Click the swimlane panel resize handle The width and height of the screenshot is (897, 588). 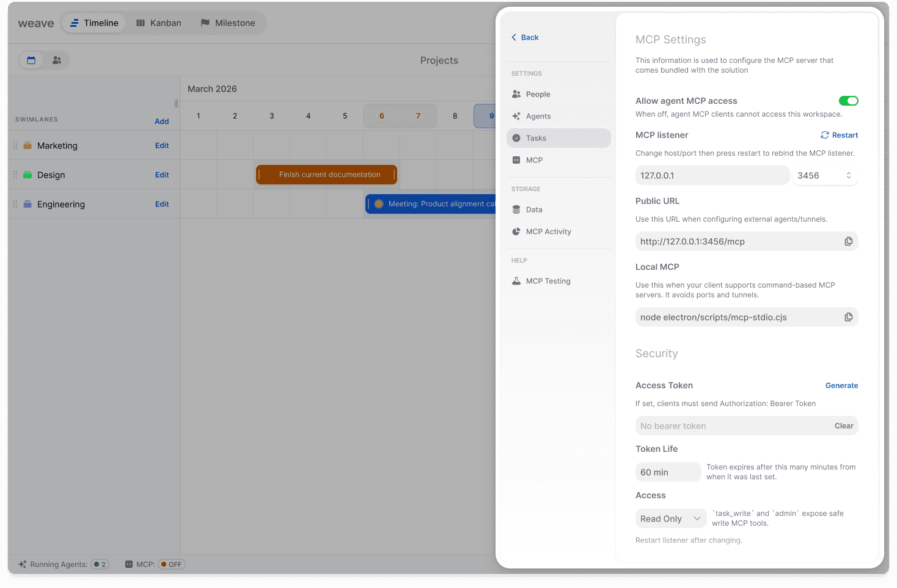pyautogui.click(x=176, y=103)
